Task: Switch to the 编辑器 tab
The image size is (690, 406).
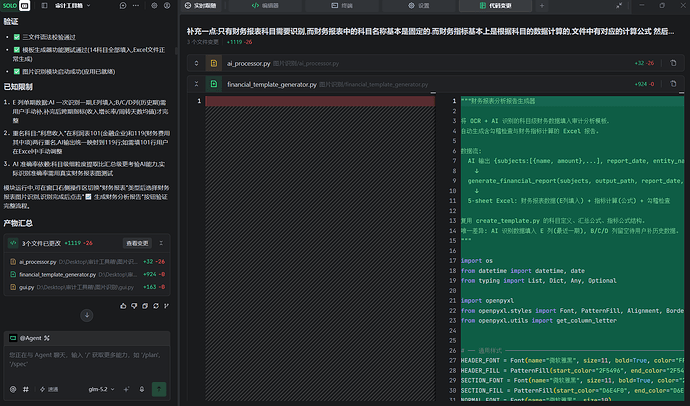Action: pyautogui.click(x=265, y=5)
